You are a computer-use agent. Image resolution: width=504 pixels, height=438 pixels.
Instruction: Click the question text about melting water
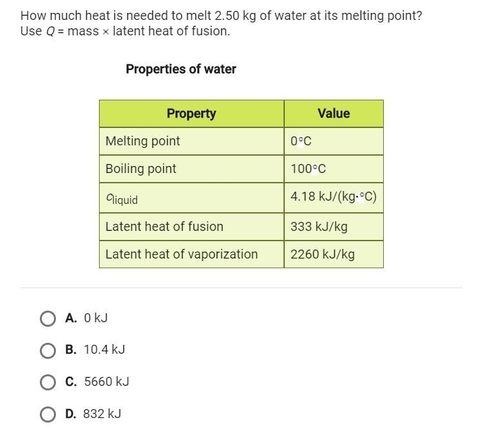coord(221,23)
